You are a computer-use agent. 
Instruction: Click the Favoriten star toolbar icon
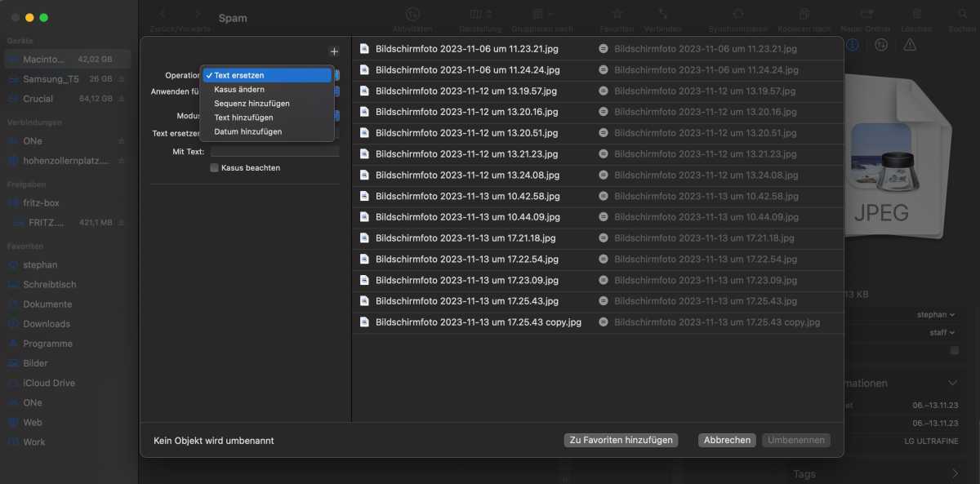[x=617, y=14]
